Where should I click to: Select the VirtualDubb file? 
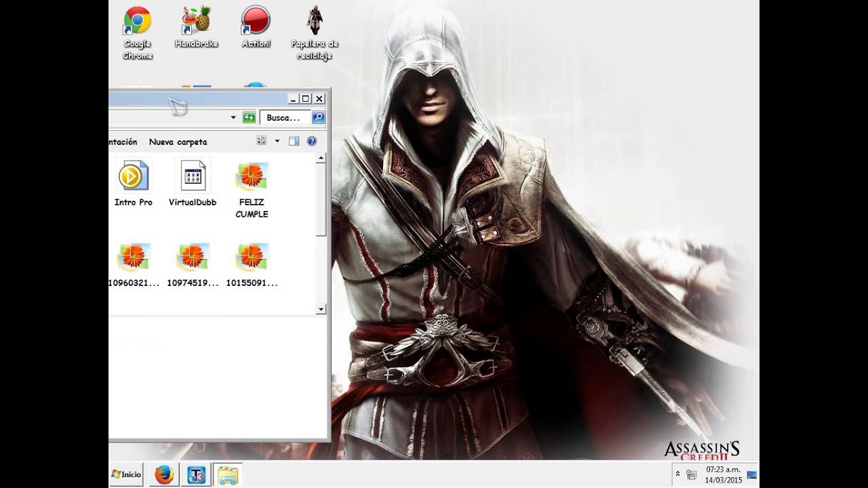click(x=193, y=183)
